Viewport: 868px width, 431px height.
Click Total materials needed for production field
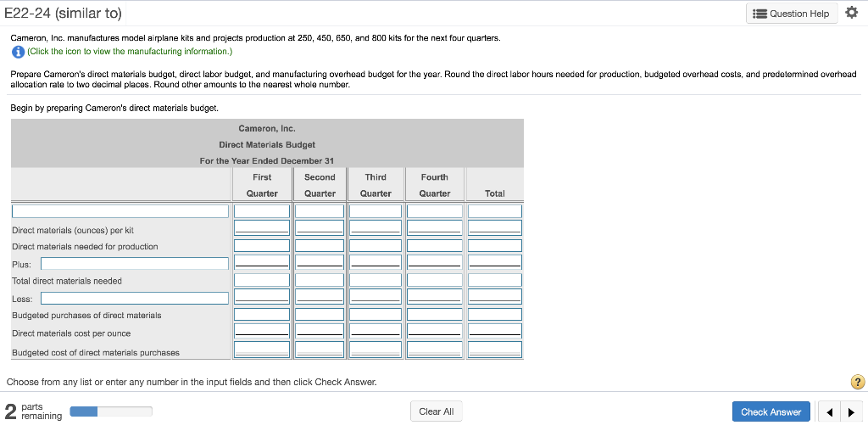pos(494,245)
